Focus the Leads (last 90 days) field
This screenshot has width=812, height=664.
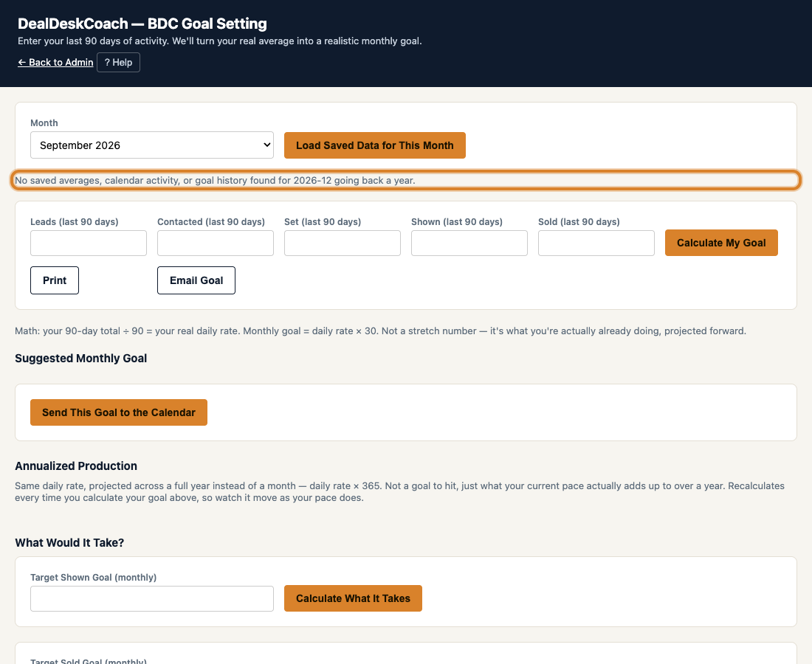click(89, 243)
